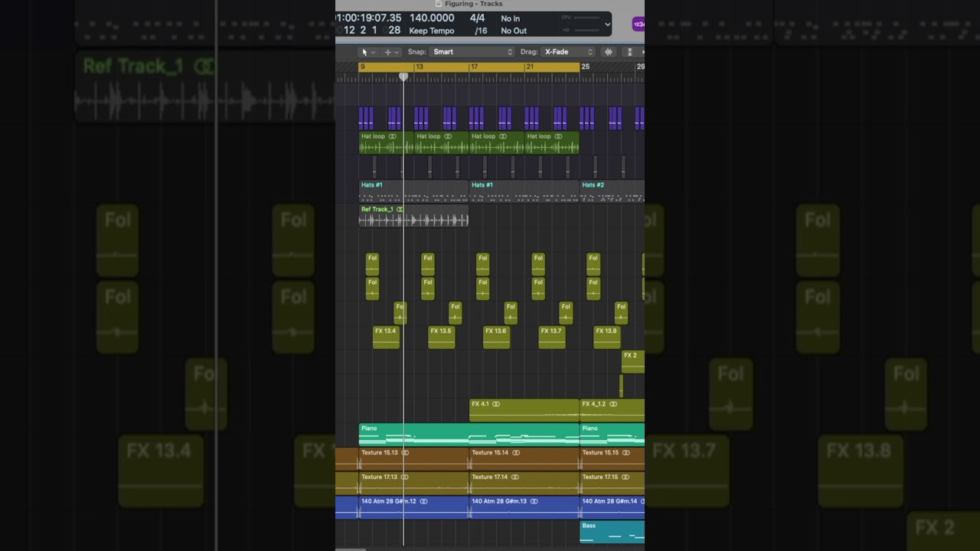Select the Bass MIDI region
This screenshot has height=551, width=980.
click(x=612, y=533)
